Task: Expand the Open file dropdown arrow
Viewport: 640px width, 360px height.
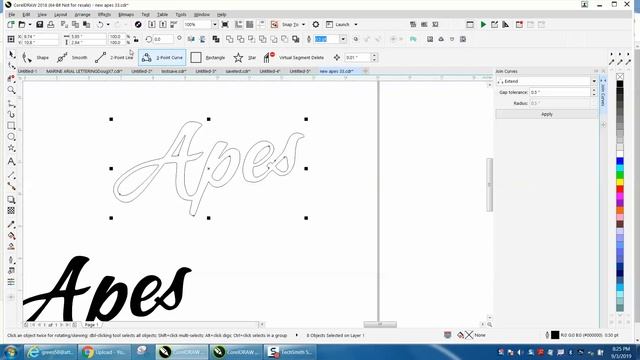Action: [29, 24]
